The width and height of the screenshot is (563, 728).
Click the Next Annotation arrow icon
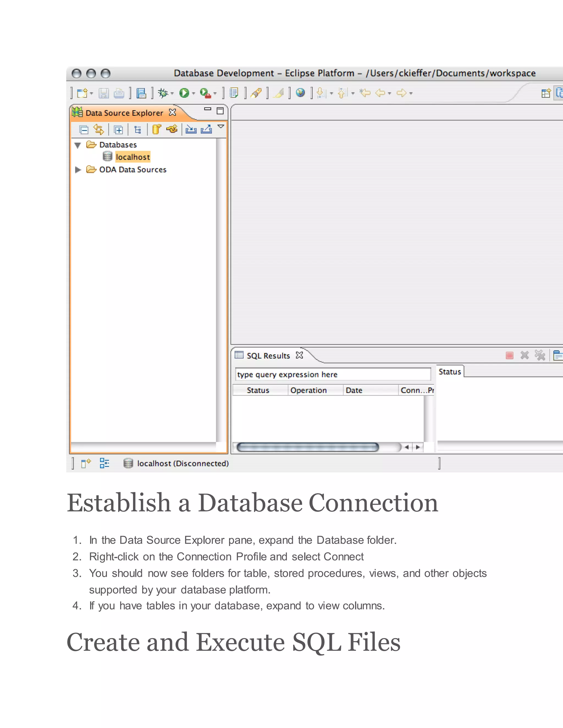(321, 93)
